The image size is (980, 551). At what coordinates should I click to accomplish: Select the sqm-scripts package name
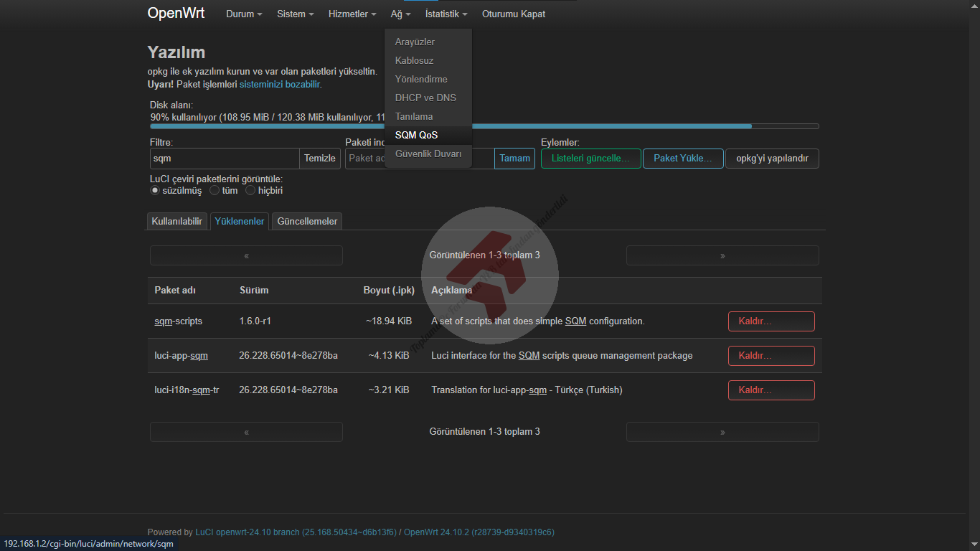click(179, 321)
